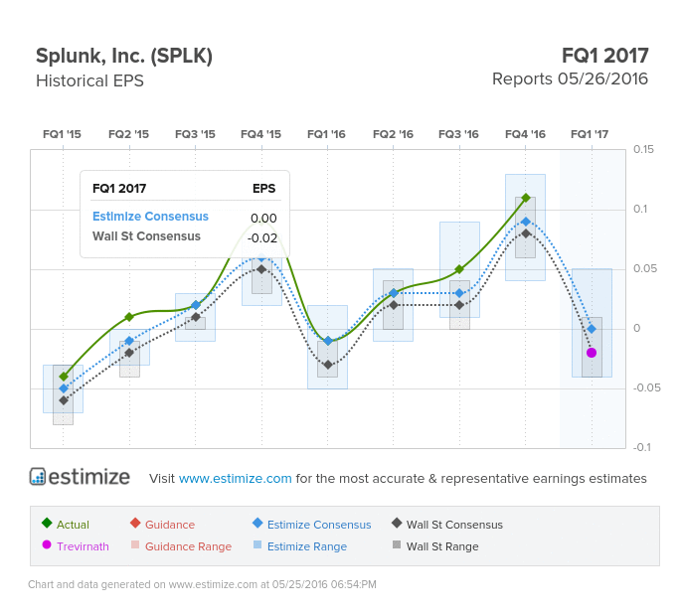Click the -0.05 y-axis label
Viewport: 681px width, 616px height.
(x=646, y=387)
